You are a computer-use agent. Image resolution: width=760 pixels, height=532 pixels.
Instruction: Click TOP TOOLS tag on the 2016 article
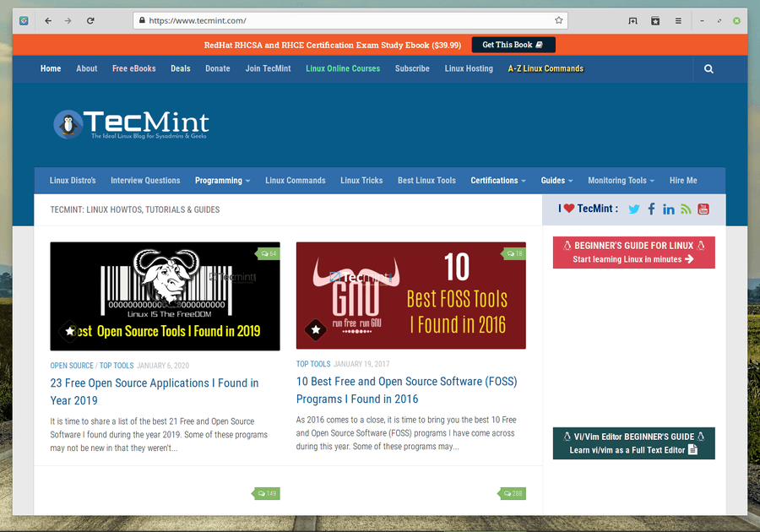tap(313, 364)
